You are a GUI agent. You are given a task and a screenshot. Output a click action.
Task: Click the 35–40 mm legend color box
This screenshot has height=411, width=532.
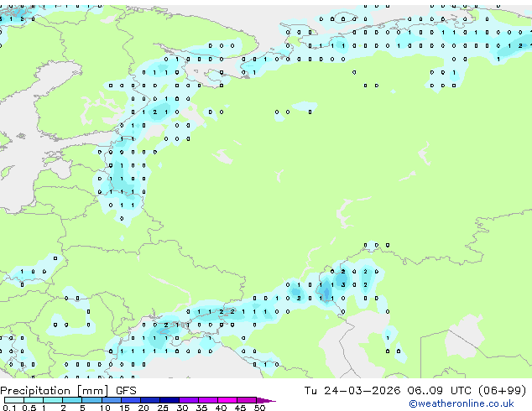208,400
